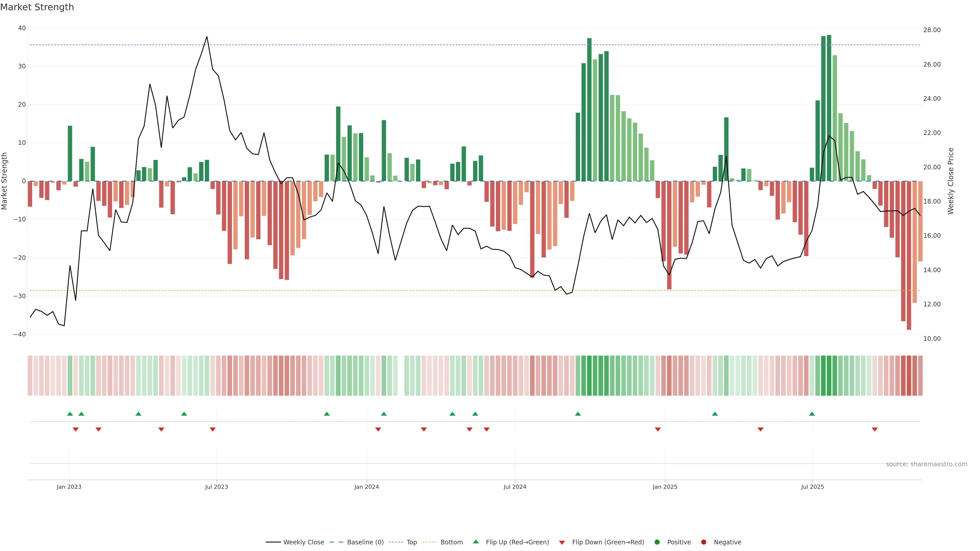Click the Negative red circle legend icon
This screenshot has width=980, height=551.
(x=703, y=542)
